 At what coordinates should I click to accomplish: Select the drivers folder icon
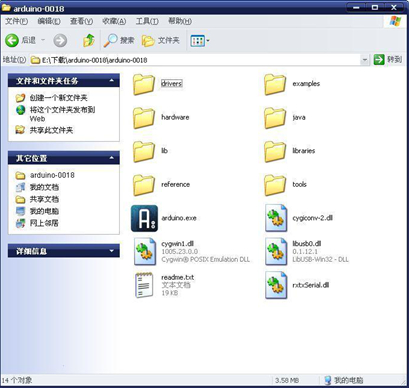[x=144, y=85]
